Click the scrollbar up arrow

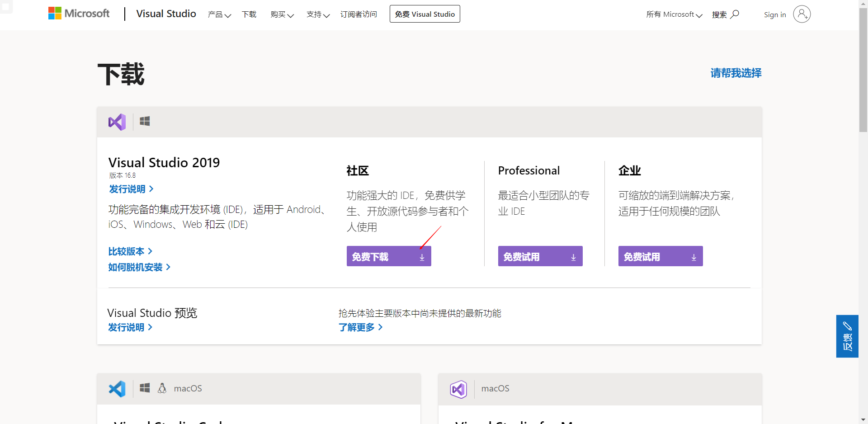point(863,4)
